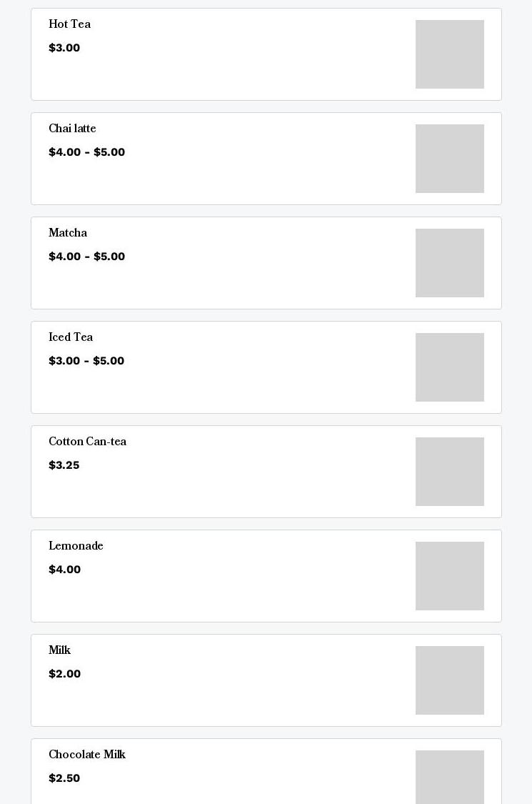Click the $3.00 - $5.00 Iced Tea price

pyautogui.click(x=86, y=361)
